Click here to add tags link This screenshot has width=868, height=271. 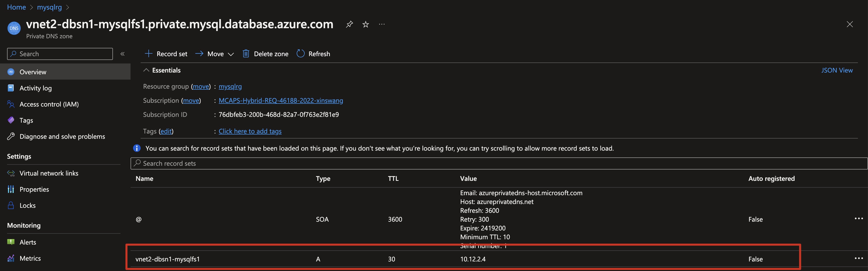(x=250, y=131)
